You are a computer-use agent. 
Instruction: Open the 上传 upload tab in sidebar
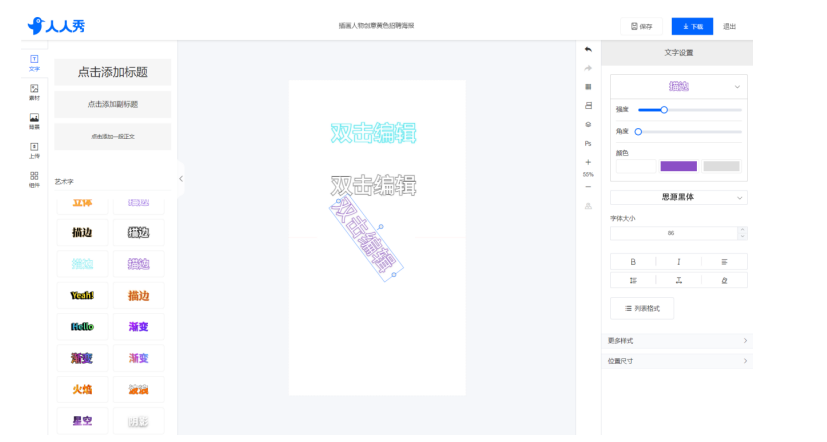[34, 150]
